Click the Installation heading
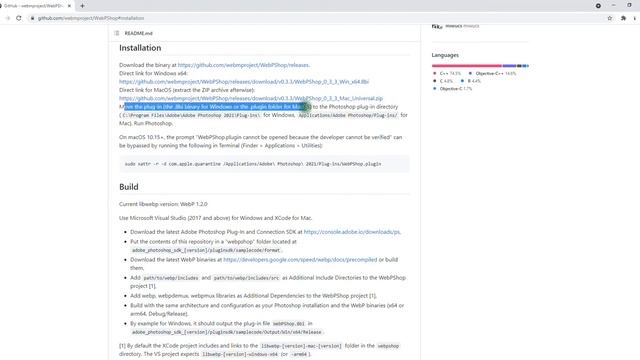 tap(140, 48)
